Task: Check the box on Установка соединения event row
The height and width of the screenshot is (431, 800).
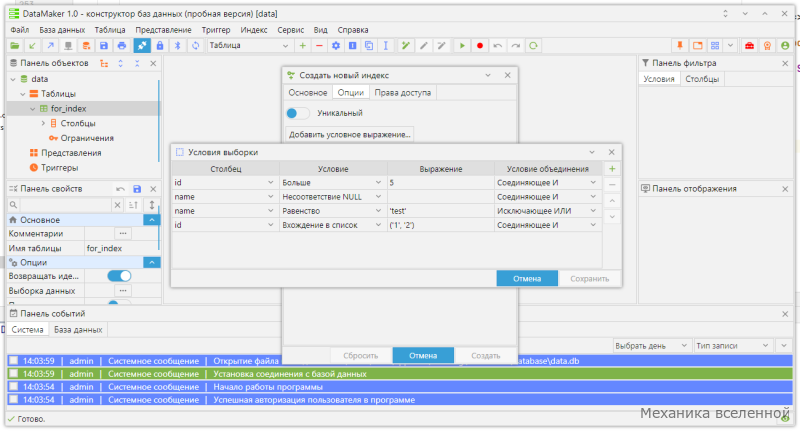Action: tap(14, 374)
